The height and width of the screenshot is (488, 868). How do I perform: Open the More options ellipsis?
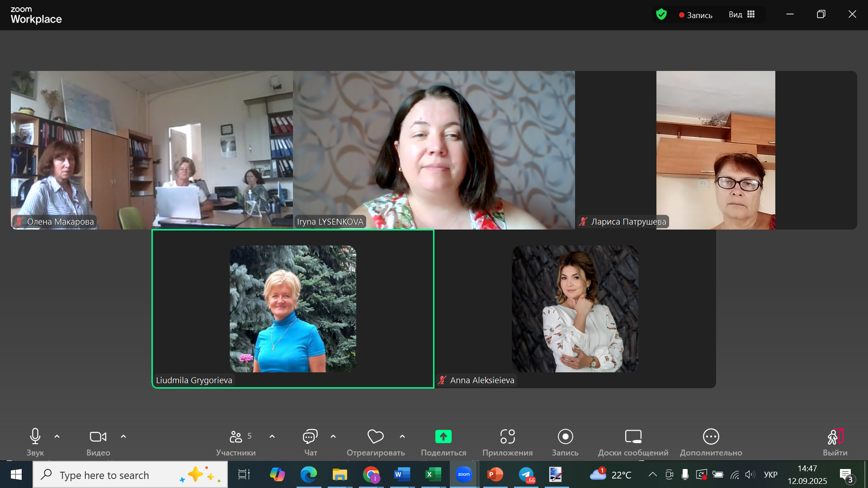(711, 437)
